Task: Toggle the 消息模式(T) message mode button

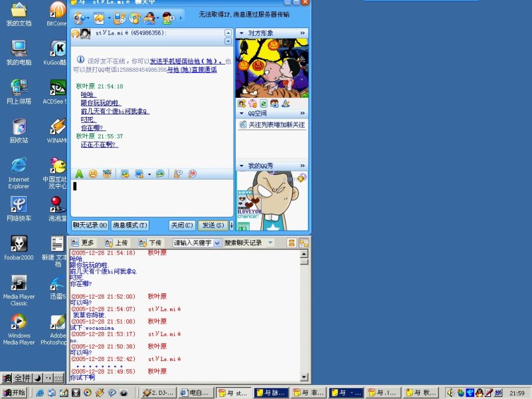Action: tap(130, 225)
